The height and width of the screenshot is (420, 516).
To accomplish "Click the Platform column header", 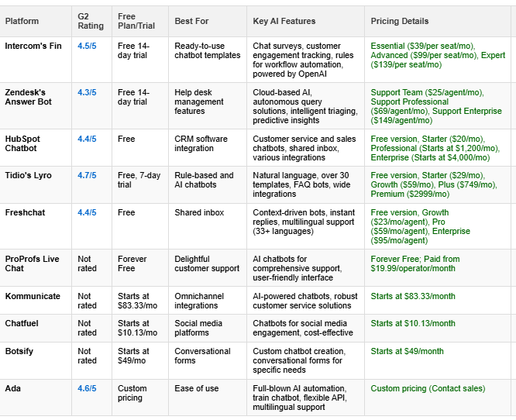I will click(x=22, y=21).
